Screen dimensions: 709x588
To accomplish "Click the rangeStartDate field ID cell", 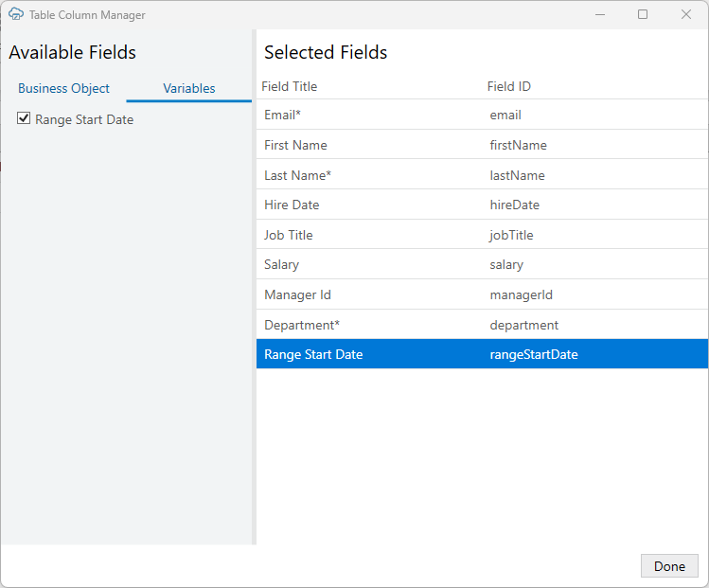I will tap(534, 355).
